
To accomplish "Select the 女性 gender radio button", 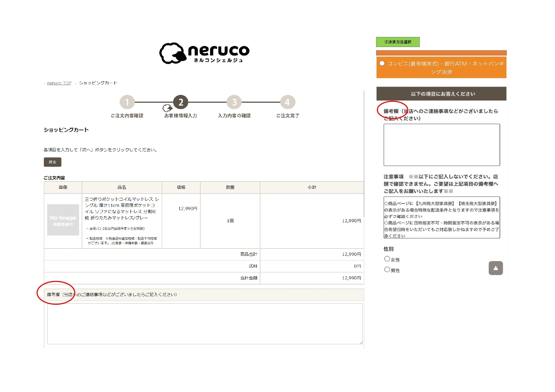I will coord(387,259).
